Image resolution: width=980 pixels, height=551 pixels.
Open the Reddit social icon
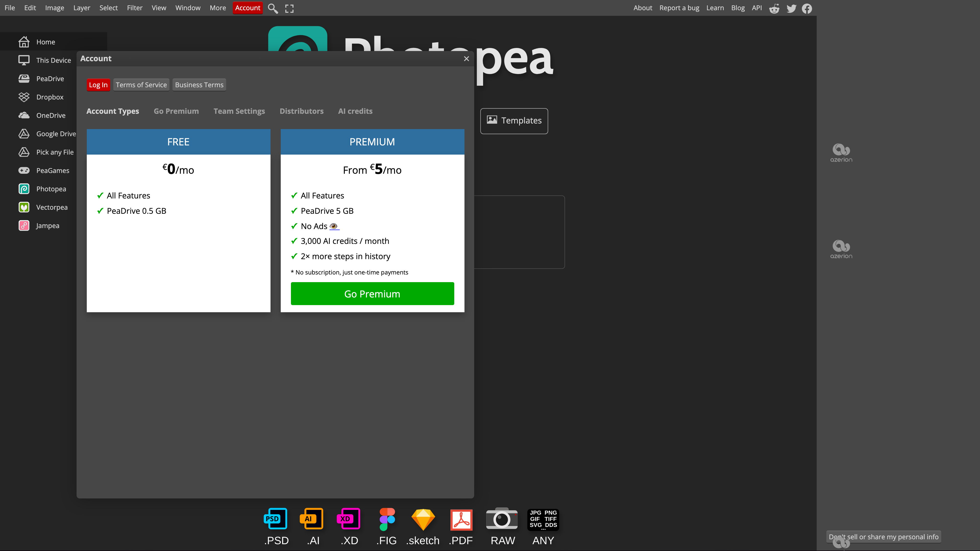click(774, 8)
